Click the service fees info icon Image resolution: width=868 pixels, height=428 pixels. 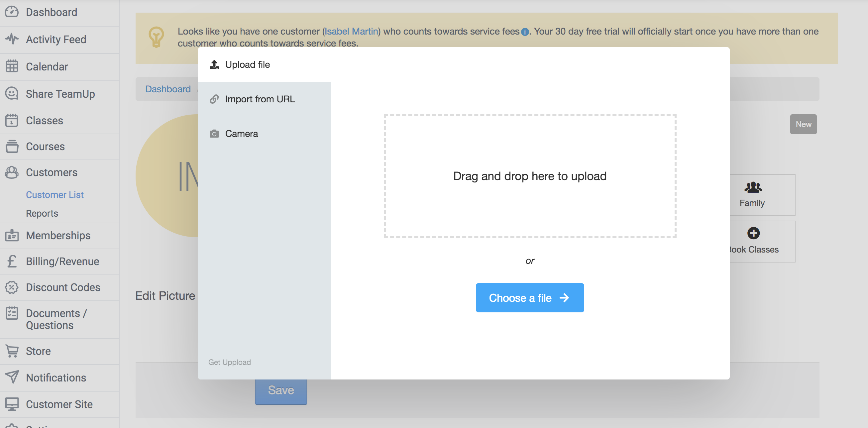(x=525, y=32)
